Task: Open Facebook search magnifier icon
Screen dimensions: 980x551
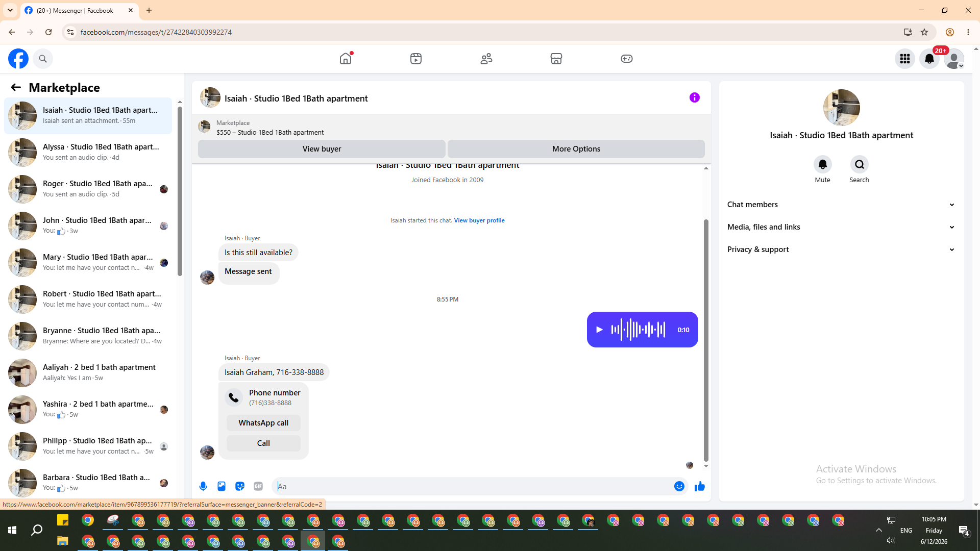Action: (43, 59)
